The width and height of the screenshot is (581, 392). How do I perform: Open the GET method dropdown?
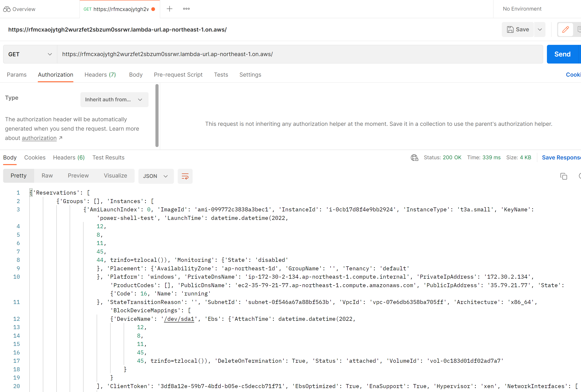(x=30, y=54)
